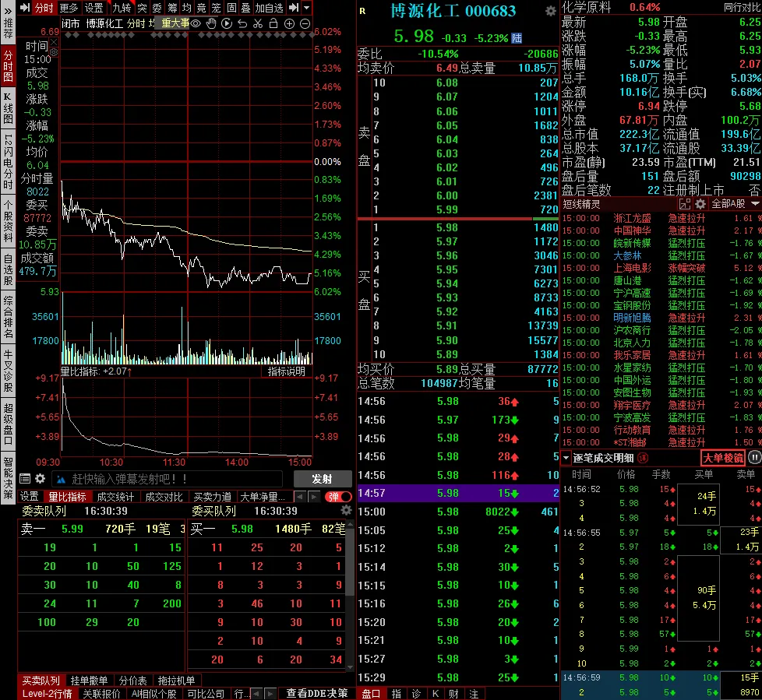
Task: Switch to 成交对比 tab
Action: coord(164,497)
